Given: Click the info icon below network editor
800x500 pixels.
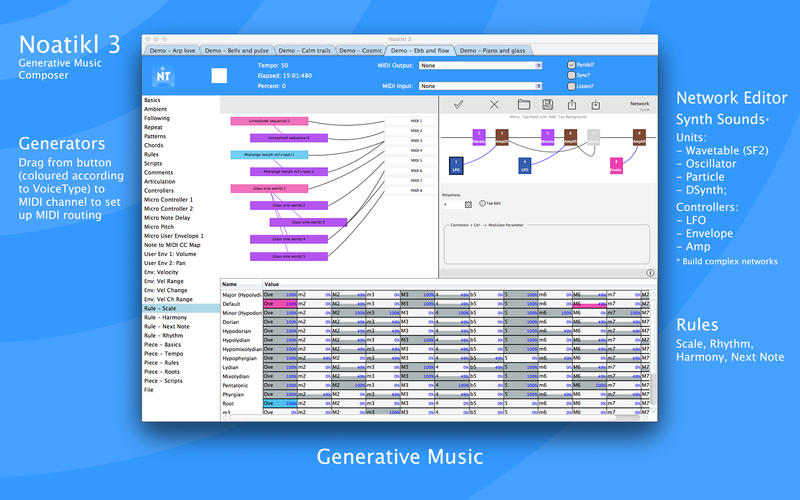Looking at the screenshot, I should (x=649, y=272).
